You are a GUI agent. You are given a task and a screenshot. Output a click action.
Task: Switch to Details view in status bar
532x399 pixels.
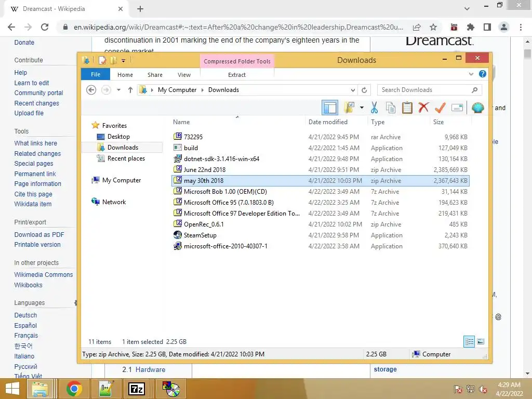click(469, 341)
